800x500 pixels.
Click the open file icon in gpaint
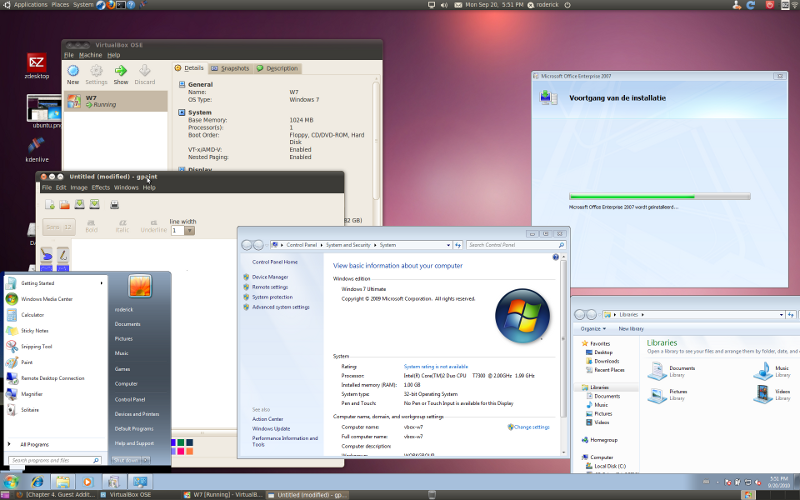pos(64,205)
